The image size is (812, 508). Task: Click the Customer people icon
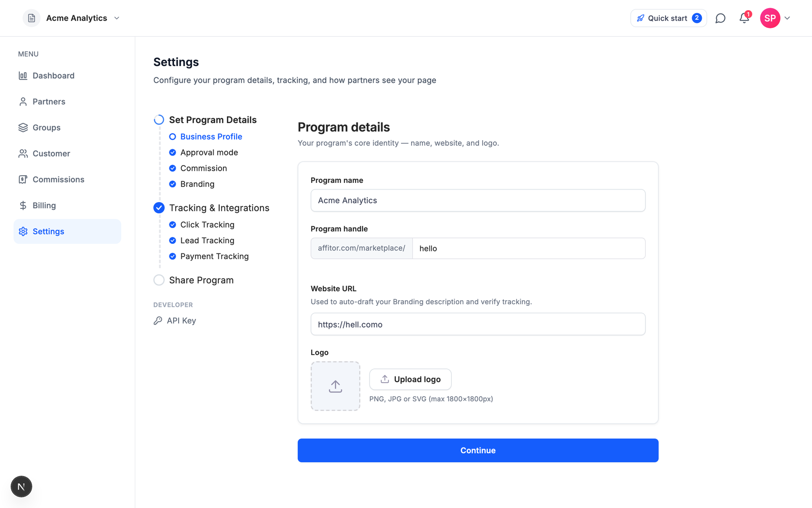(x=23, y=153)
